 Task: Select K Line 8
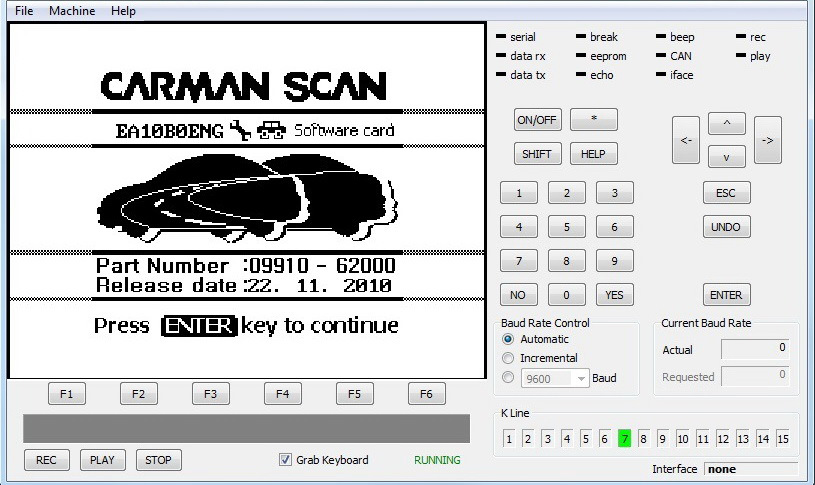pyautogui.click(x=643, y=439)
